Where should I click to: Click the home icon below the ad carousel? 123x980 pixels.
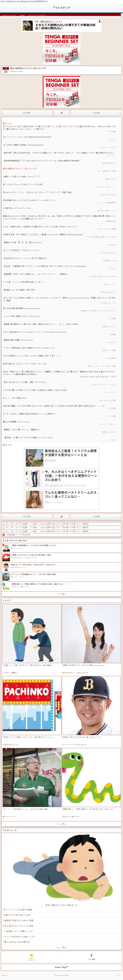coord(62,516)
